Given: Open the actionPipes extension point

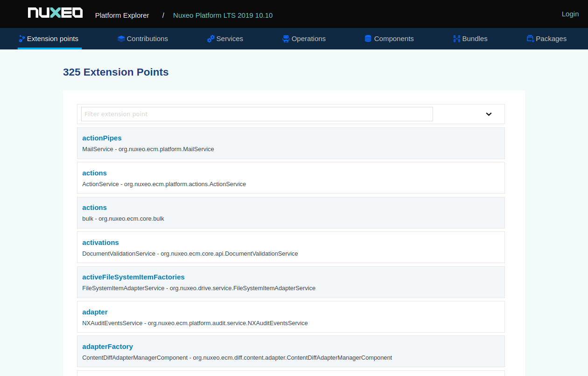Looking at the screenshot, I should (x=102, y=138).
